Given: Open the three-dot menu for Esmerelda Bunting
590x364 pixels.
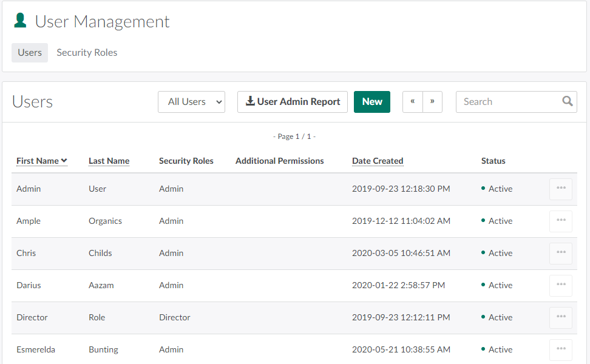Looking at the screenshot, I should pyautogui.click(x=560, y=349).
